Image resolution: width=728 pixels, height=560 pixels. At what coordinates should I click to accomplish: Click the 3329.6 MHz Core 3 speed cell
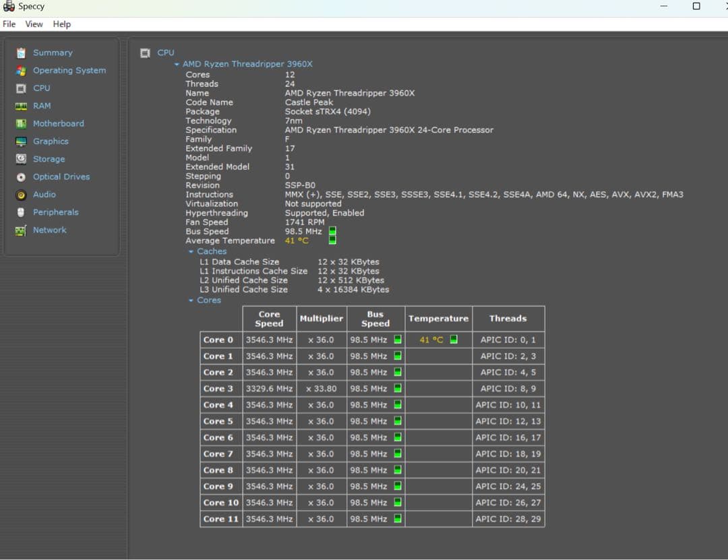pyautogui.click(x=269, y=389)
